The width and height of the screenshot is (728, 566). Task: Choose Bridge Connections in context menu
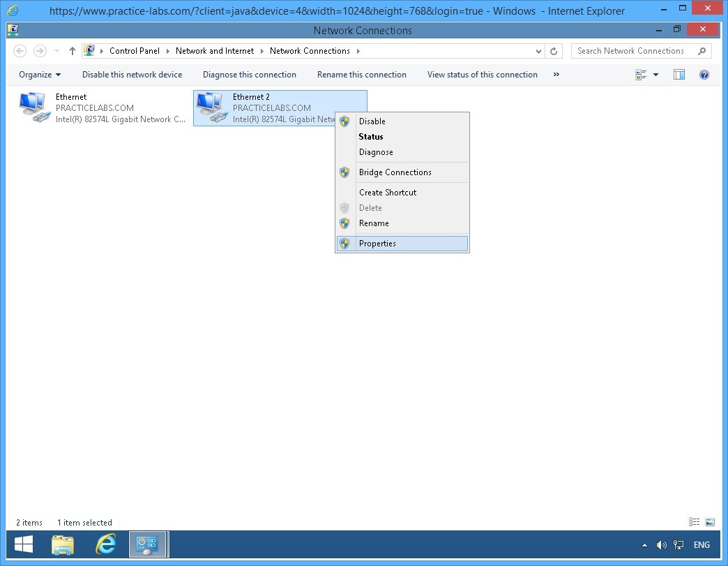(x=395, y=172)
